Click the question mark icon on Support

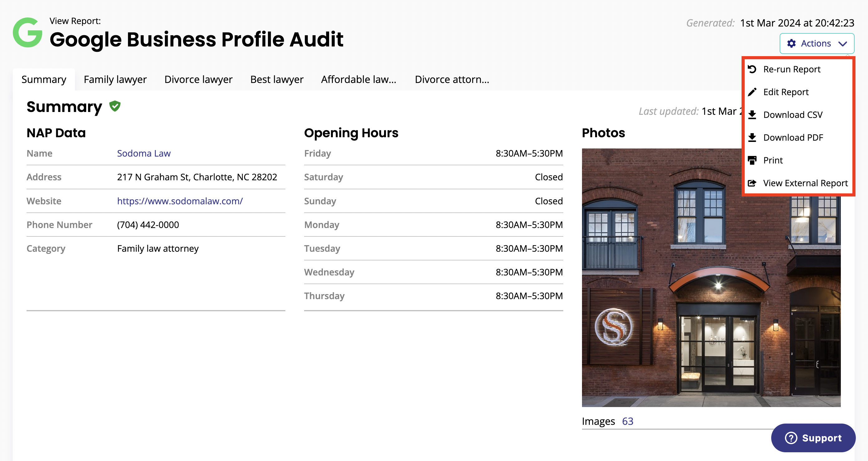point(791,438)
